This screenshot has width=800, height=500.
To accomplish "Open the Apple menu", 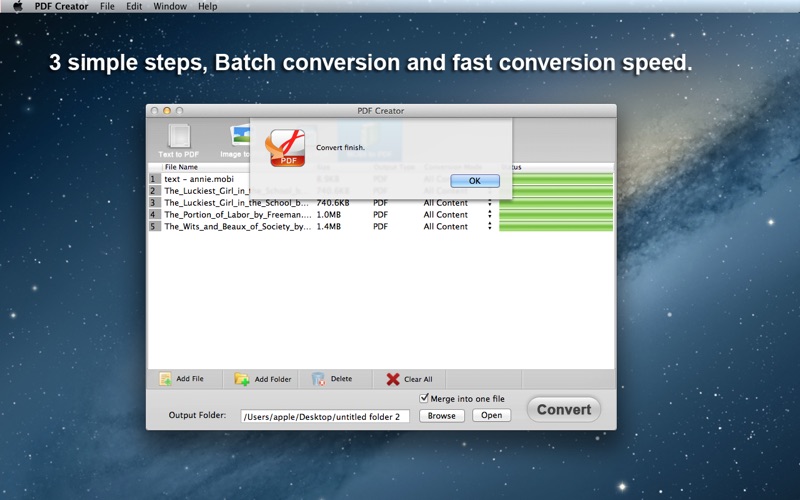I will point(18,6).
